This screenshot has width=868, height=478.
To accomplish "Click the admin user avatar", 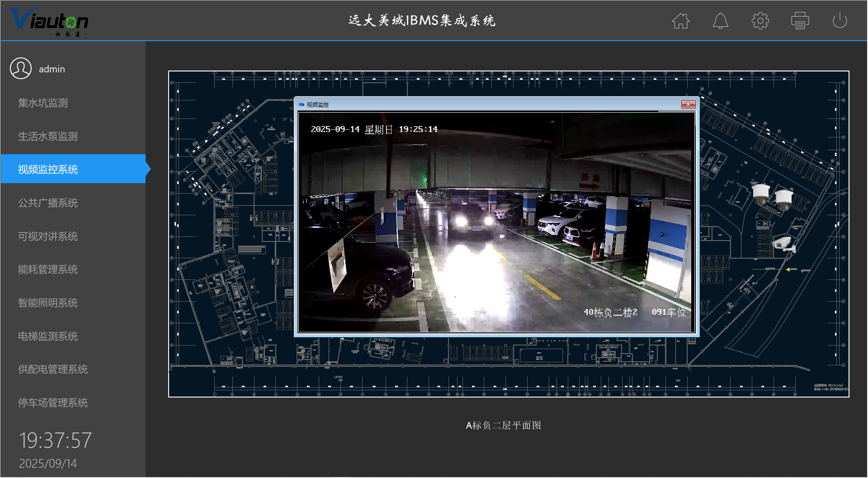I will coord(21,69).
